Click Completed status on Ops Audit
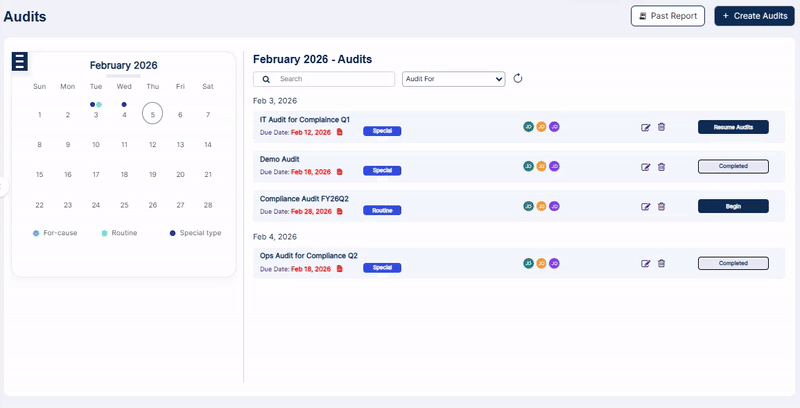The width and height of the screenshot is (800, 408). coord(733,263)
